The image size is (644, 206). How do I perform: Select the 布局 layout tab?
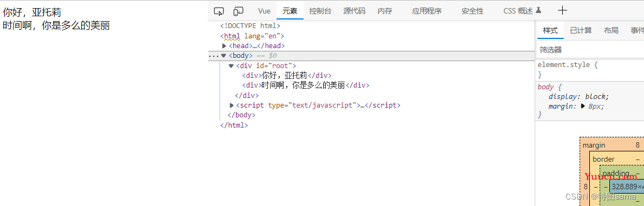pyautogui.click(x=611, y=30)
